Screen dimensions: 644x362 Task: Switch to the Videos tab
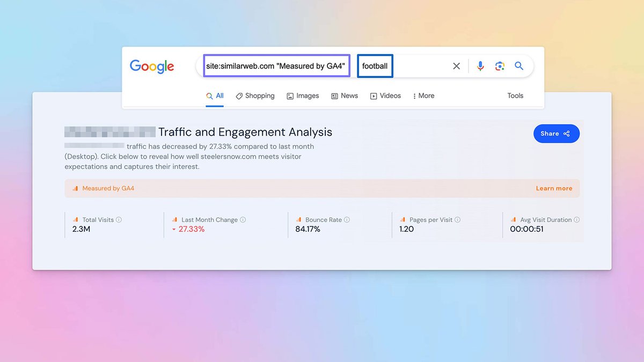pyautogui.click(x=385, y=95)
